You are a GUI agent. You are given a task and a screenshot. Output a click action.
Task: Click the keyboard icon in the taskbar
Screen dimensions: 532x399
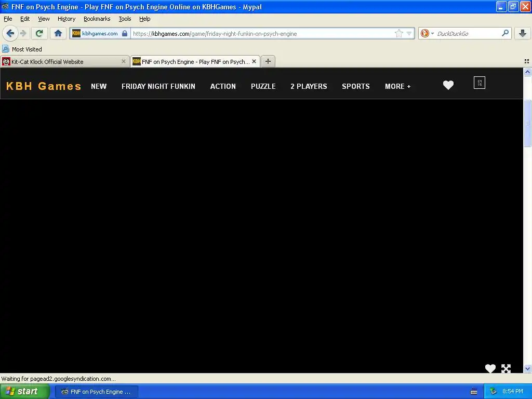474,392
